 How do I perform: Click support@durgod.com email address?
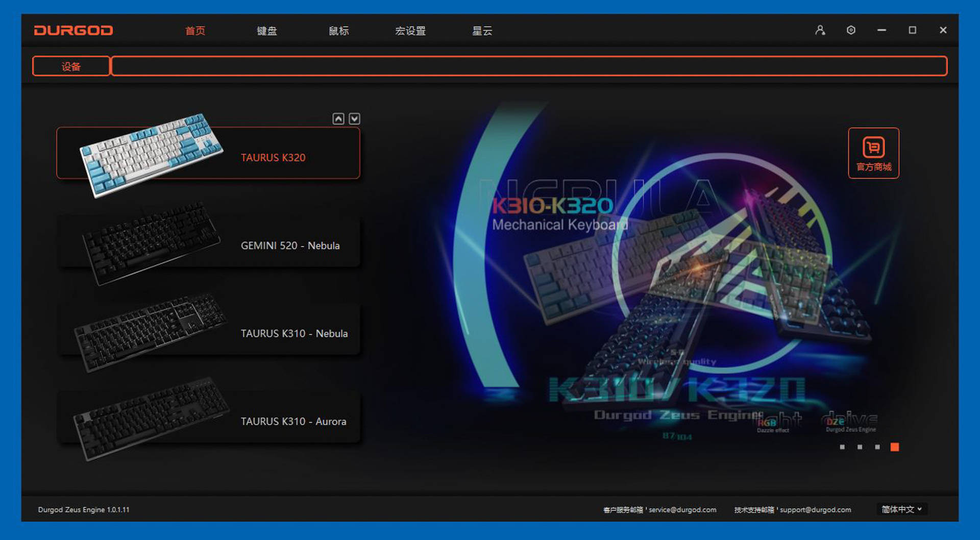(815, 509)
